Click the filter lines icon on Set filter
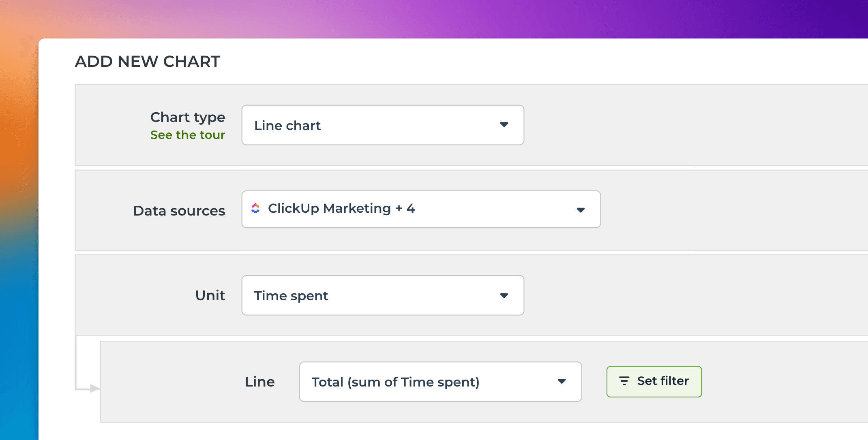This screenshot has width=868, height=440. pos(624,381)
